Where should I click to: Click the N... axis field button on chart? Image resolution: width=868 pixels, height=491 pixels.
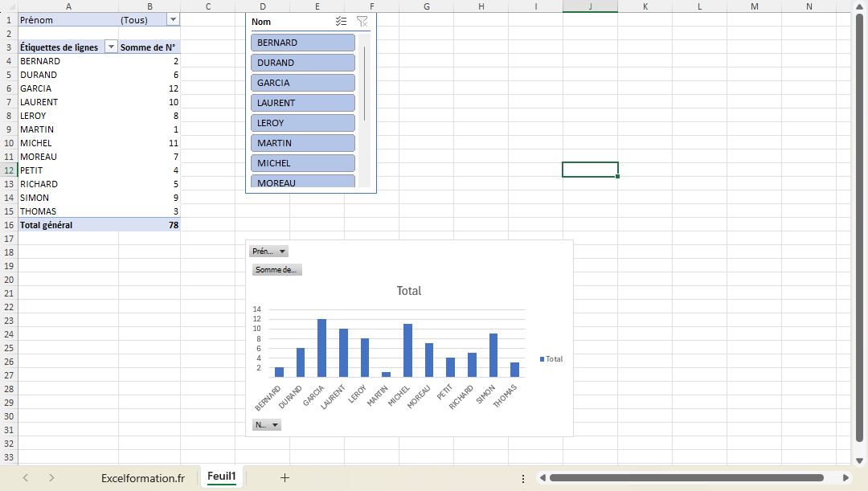pyautogui.click(x=266, y=424)
